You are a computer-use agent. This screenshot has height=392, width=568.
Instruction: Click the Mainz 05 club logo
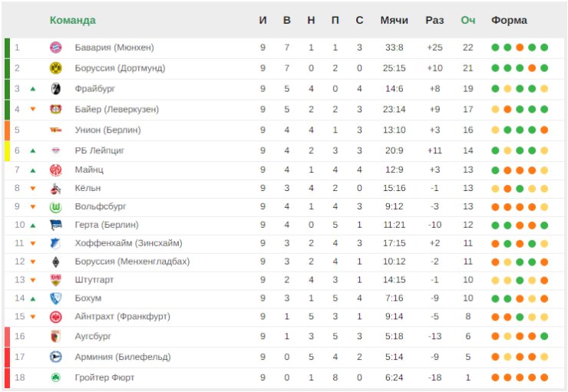(56, 170)
